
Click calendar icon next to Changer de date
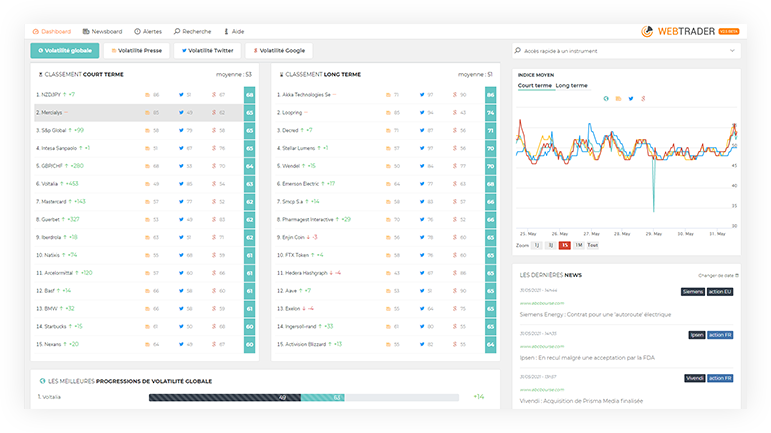737,275
